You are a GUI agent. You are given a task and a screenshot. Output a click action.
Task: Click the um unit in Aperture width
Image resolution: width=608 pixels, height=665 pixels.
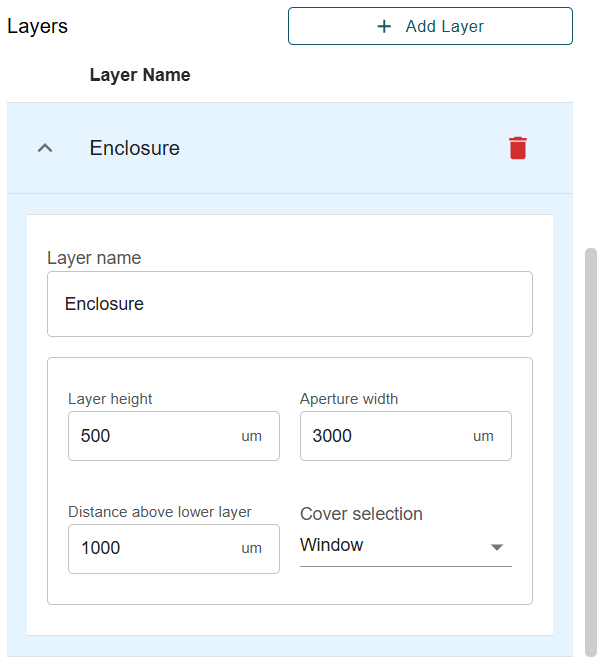click(484, 436)
